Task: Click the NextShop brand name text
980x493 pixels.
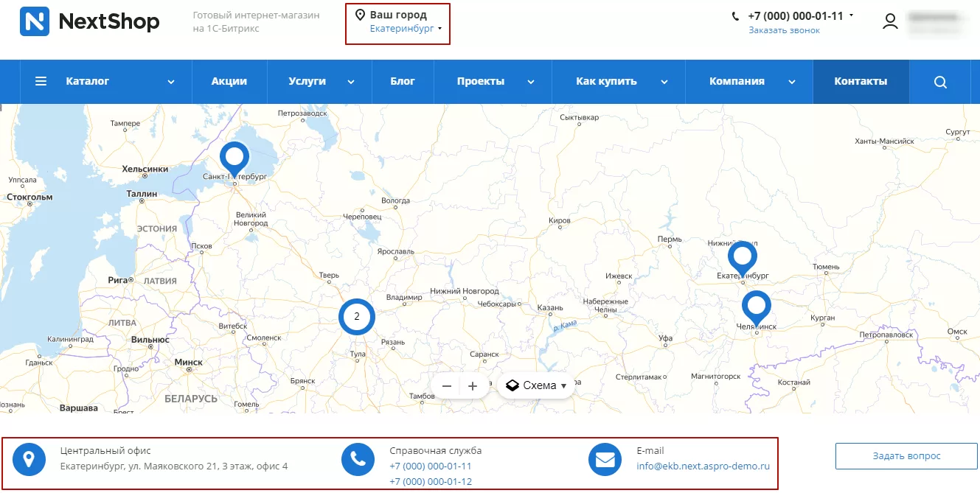Action: pos(108,22)
